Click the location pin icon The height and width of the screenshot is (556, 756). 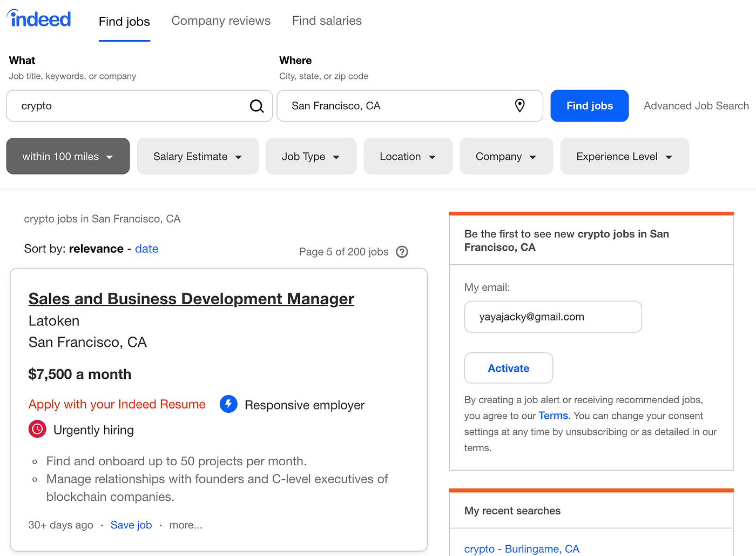click(x=519, y=106)
